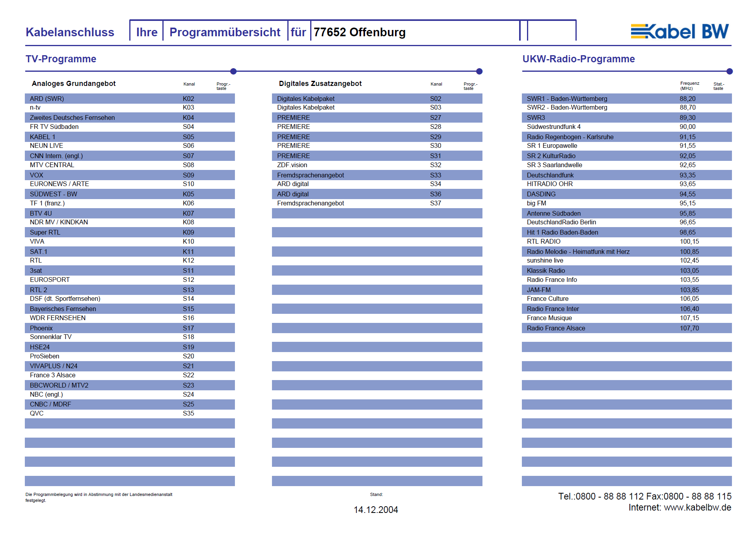Click the KABEL 1 row
Viewport: 756px width, 535px height.
pyautogui.click(x=130, y=137)
